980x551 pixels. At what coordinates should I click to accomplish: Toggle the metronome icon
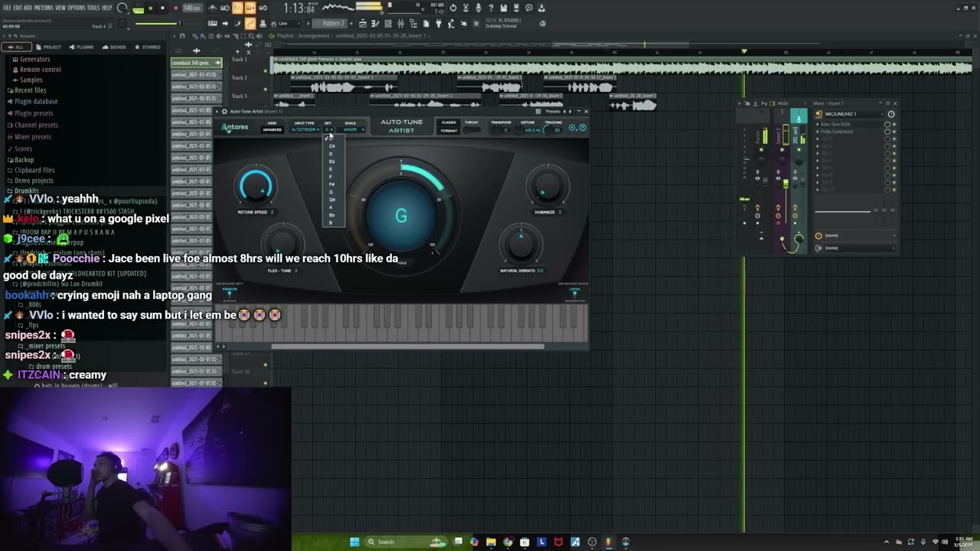[x=214, y=8]
